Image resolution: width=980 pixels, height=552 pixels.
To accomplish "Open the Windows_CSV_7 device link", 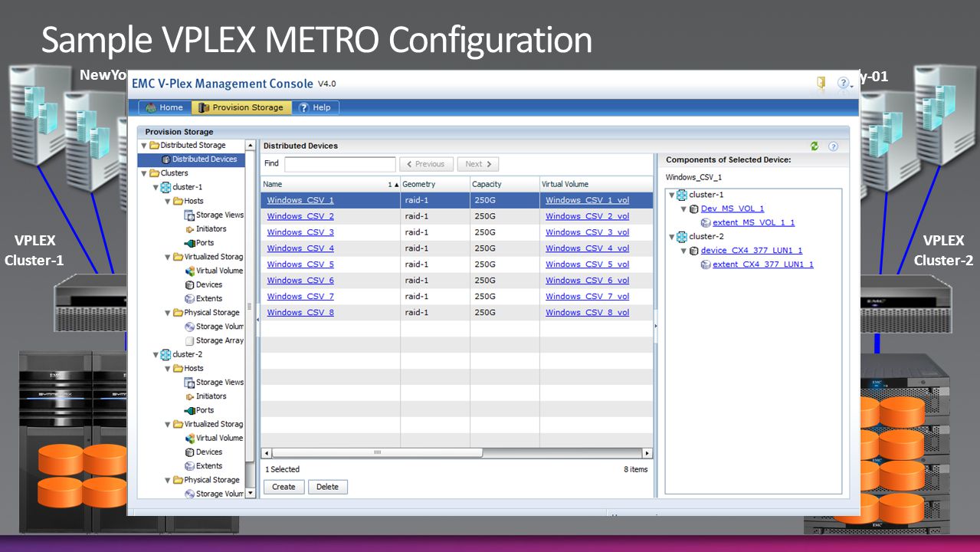I will click(x=300, y=297).
